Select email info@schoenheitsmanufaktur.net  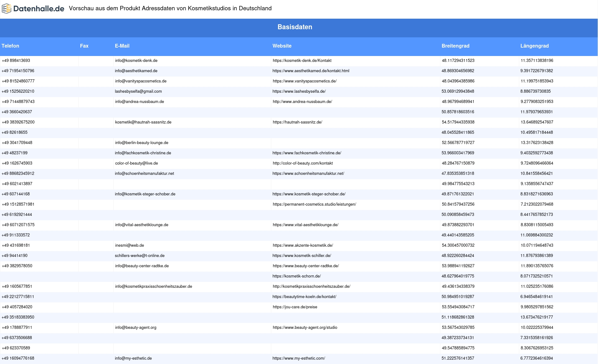click(145, 174)
